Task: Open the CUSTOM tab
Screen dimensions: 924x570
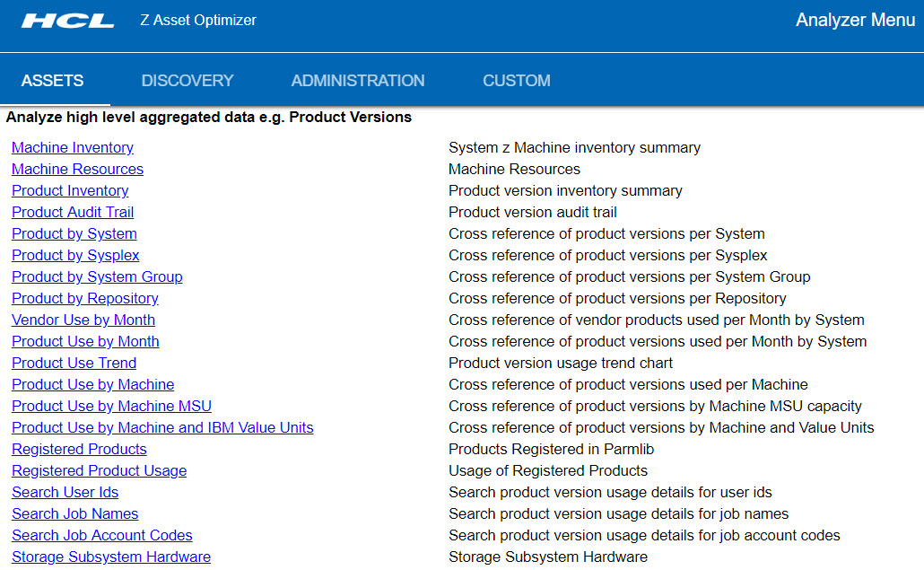Action: coord(516,80)
